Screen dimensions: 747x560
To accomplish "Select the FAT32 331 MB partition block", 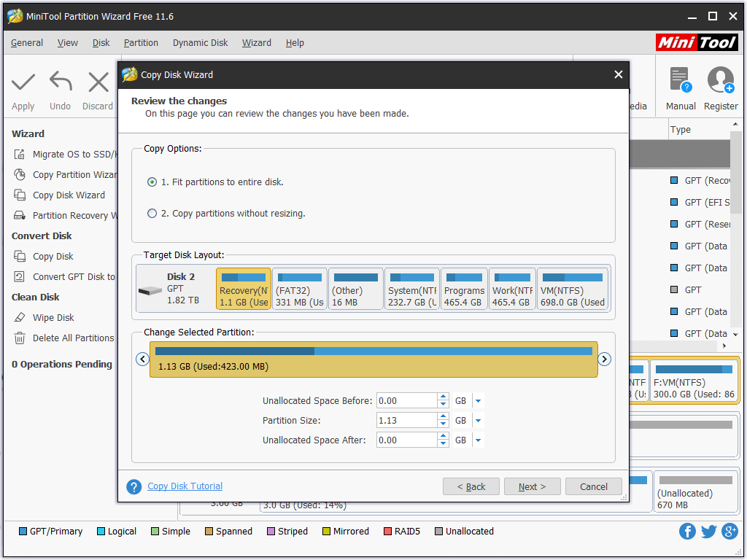I will point(300,289).
